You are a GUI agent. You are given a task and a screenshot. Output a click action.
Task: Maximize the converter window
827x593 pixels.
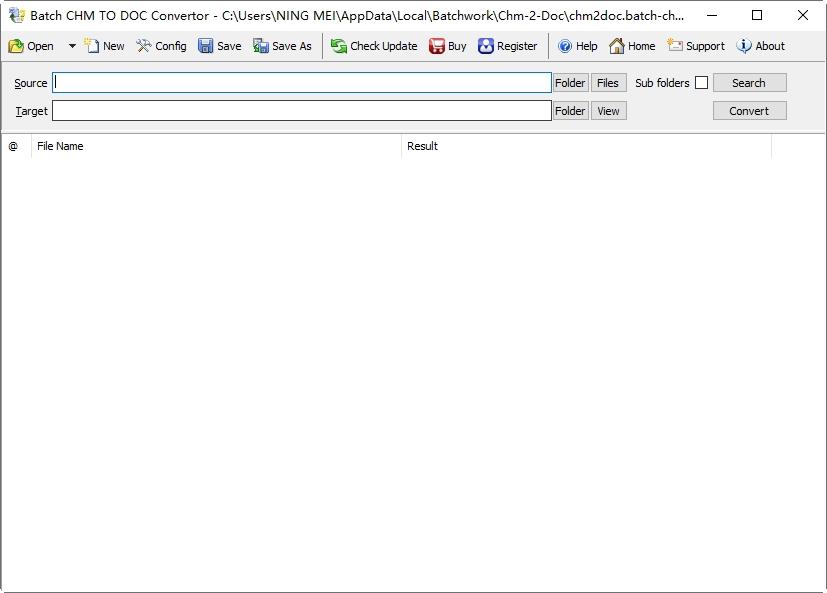tap(757, 15)
